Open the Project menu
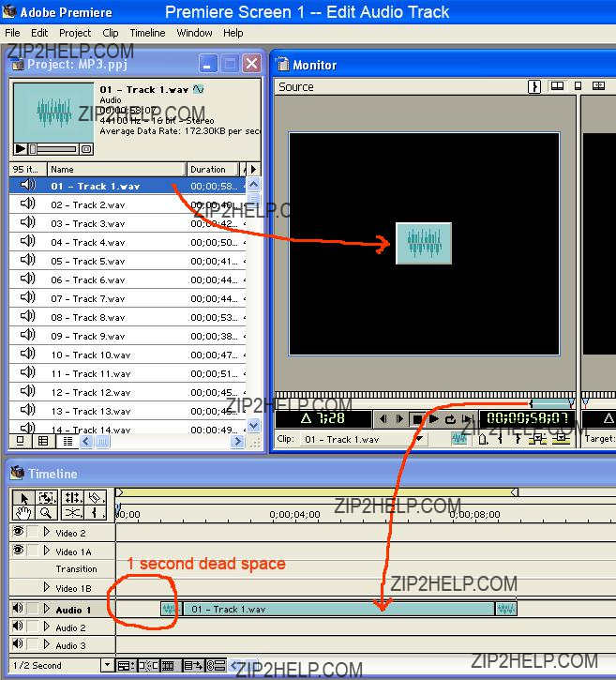 (75, 33)
